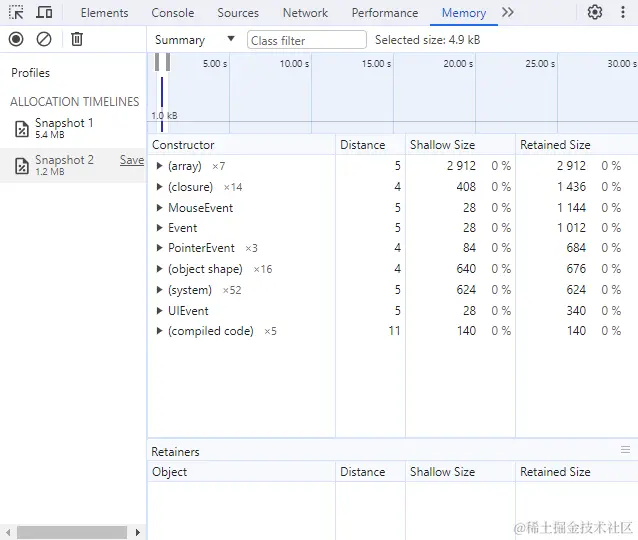Click (array) shallow size 2 912

(x=461, y=166)
